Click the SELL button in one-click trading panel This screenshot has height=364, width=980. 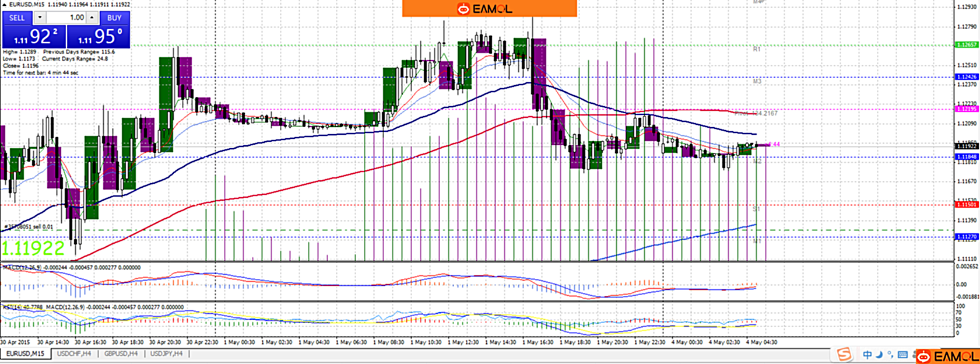(17, 17)
